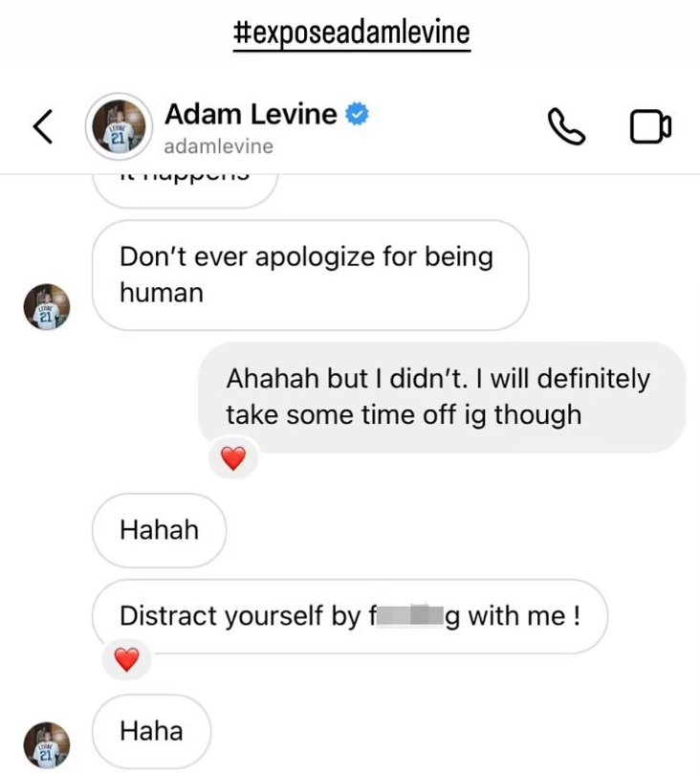Tap the heart reaction under 'take some time off'
Image resolution: width=700 pixels, height=775 pixels.
pos(233,457)
